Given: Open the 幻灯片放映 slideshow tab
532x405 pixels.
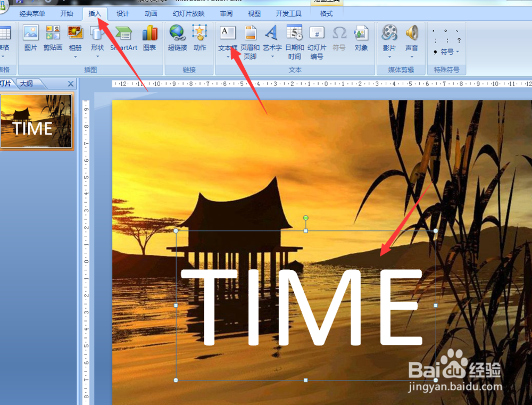Looking at the screenshot, I should (189, 14).
